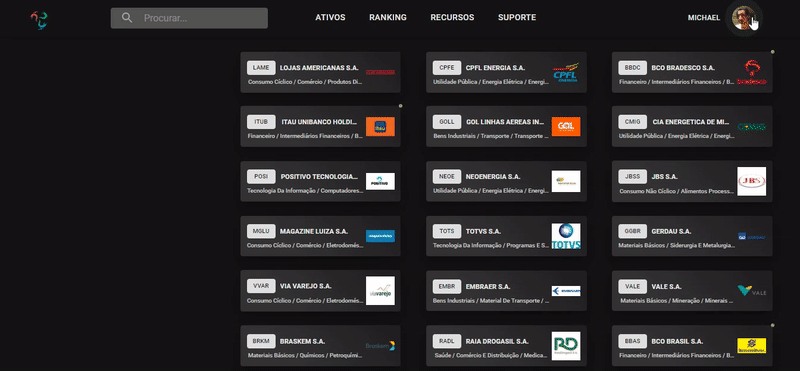Open the RECURSOS menu
This screenshot has height=371, width=800.
452,17
